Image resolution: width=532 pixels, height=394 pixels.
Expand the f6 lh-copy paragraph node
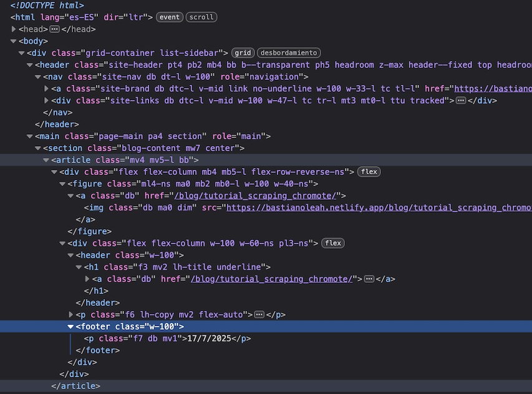pyautogui.click(x=70, y=315)
